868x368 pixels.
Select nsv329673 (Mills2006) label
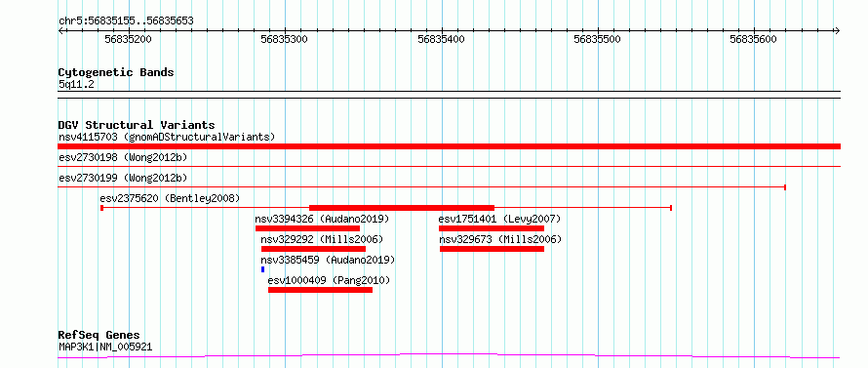[500, 239]
